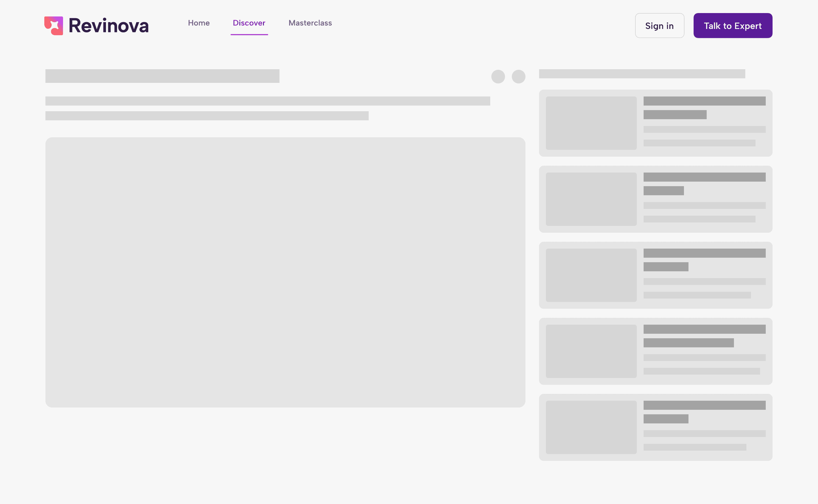Select the Discover tab
This screenshot has height=504, width=818.
(249, 23)
